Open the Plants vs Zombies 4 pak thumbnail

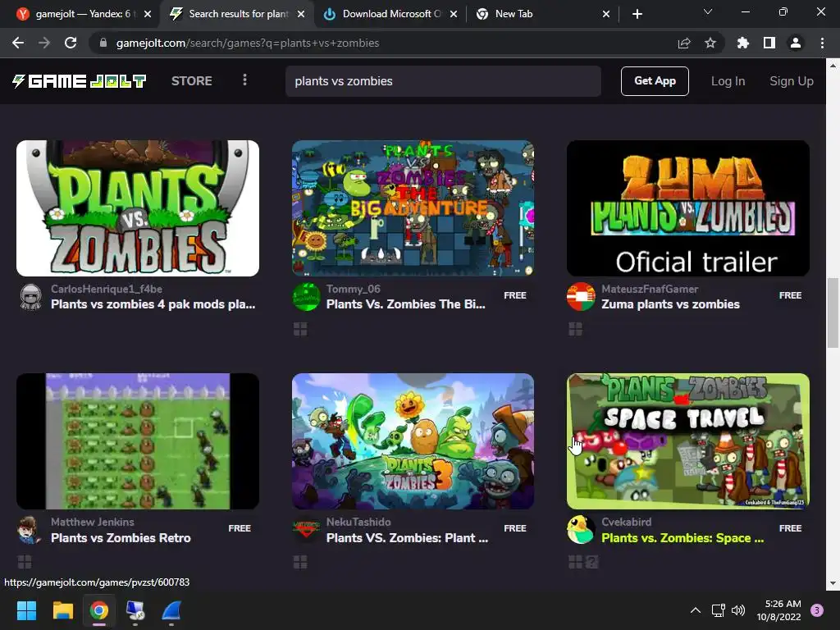point(138,208)
